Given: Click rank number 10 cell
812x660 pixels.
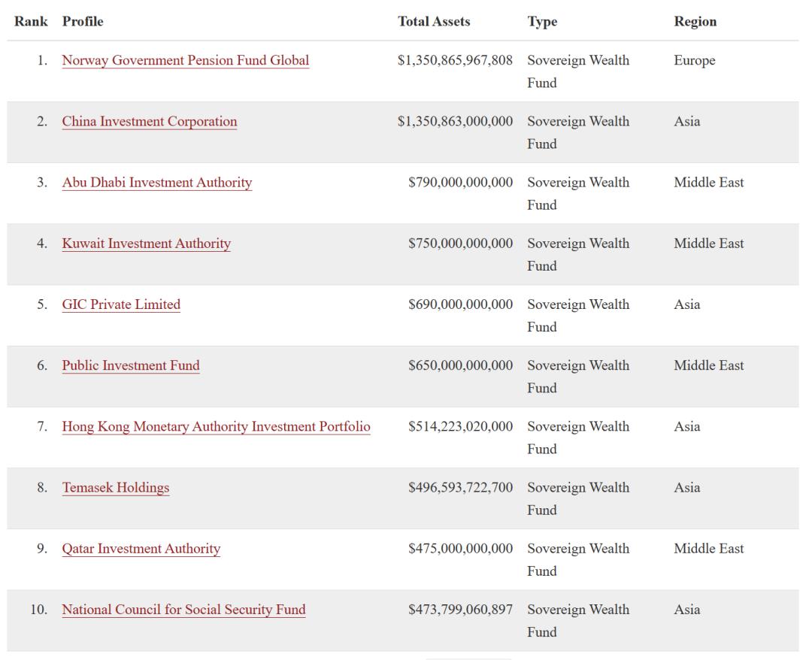Looking at the screenshot, I should [38, 610].
